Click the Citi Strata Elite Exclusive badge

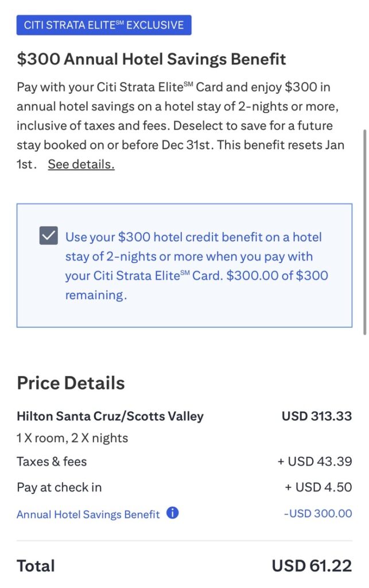tap(104, 25)
